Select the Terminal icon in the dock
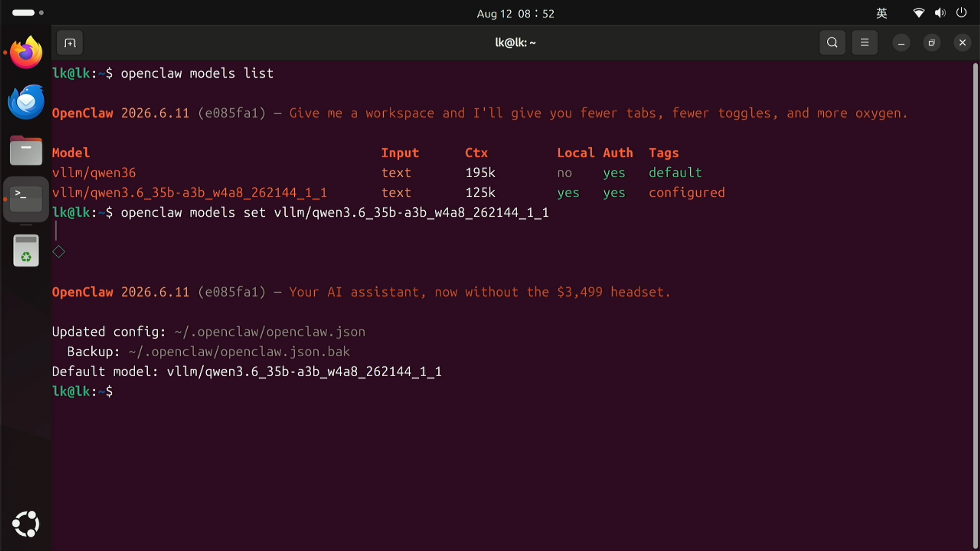The image size is (980, 551). tap(26, 199)
